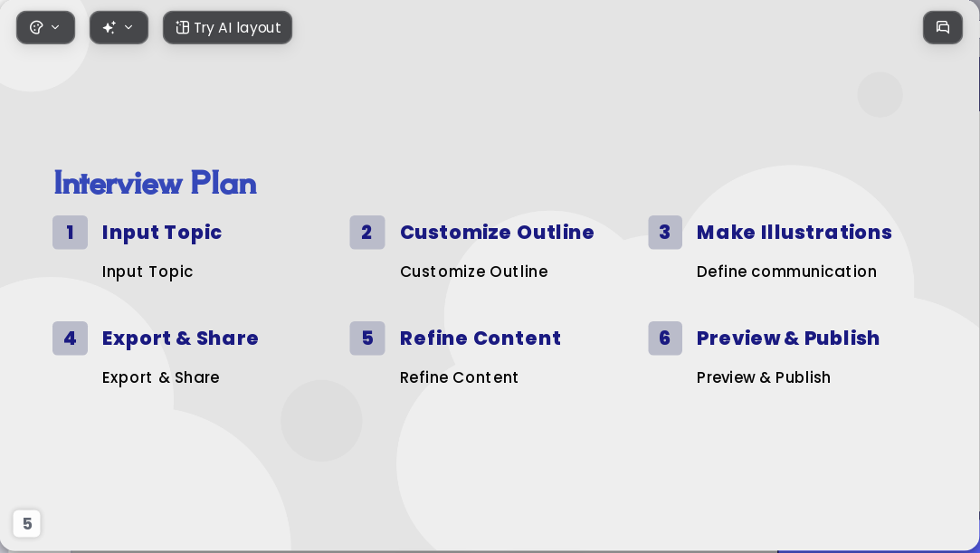Click the number 2 badge
980x553 pixels.
366,233
